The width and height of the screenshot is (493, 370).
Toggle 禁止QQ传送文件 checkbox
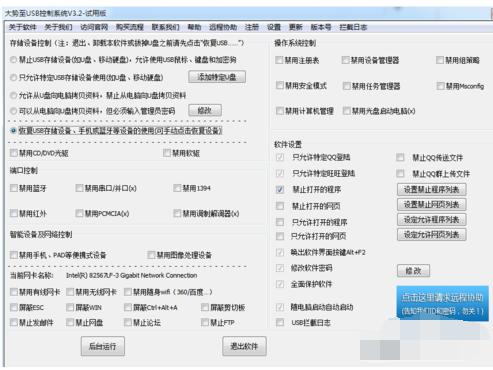(x=400, y=158)
